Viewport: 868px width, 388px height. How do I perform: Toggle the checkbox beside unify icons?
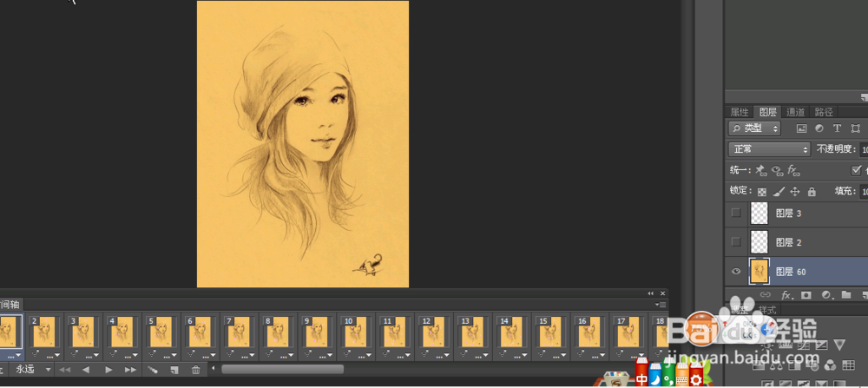[857, 170]
